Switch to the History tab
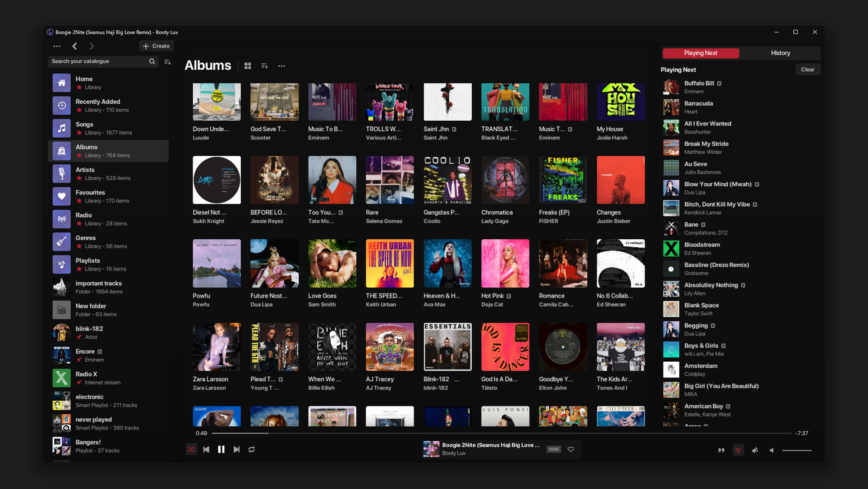The width and height of the screenshot is (868, 489). 780,53
